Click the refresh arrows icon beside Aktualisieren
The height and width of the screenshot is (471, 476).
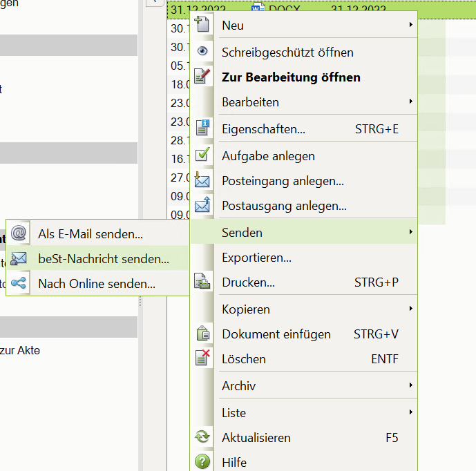point(202,437)
